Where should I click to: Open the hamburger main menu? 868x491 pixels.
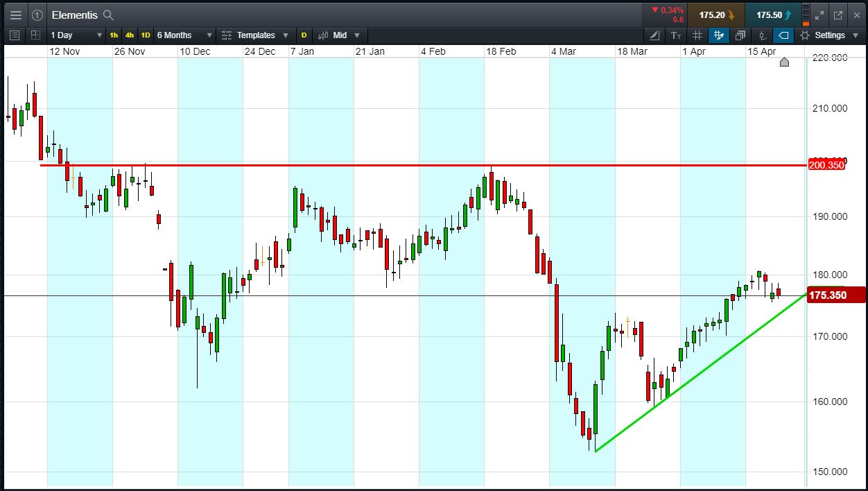pyautogui.click(x=15, y=15)
